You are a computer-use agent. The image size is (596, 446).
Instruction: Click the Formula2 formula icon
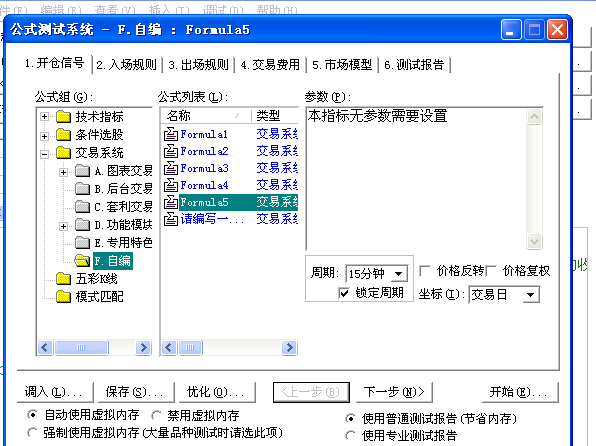pos(171,151)
